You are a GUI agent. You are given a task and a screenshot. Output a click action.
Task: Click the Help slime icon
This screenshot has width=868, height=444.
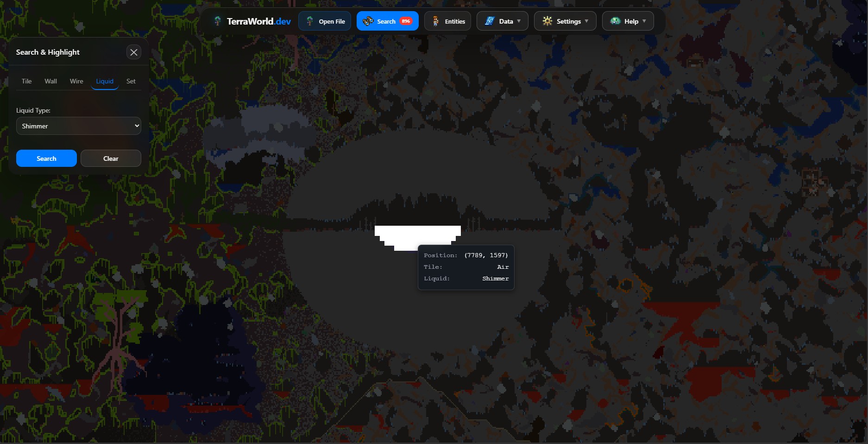pos(615,21)
